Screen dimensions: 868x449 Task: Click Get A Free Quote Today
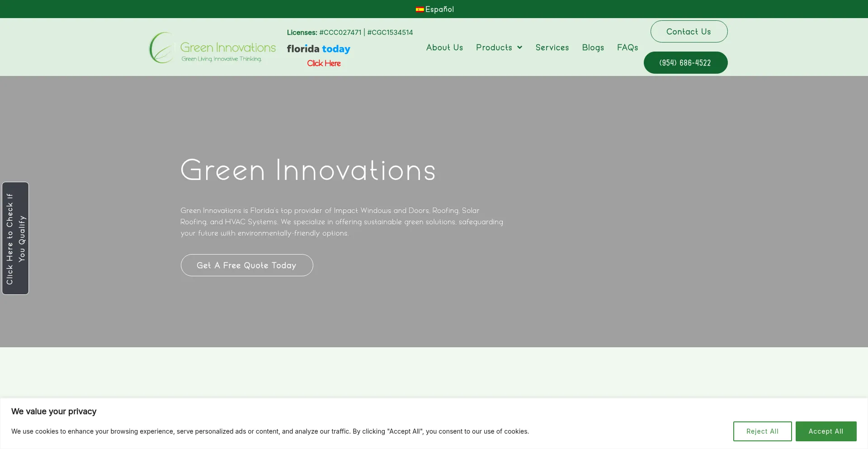[x=246, y=265]
